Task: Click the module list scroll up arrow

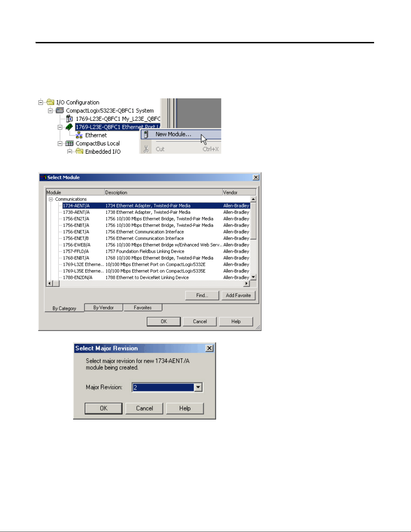Action: tap(253, 199)
